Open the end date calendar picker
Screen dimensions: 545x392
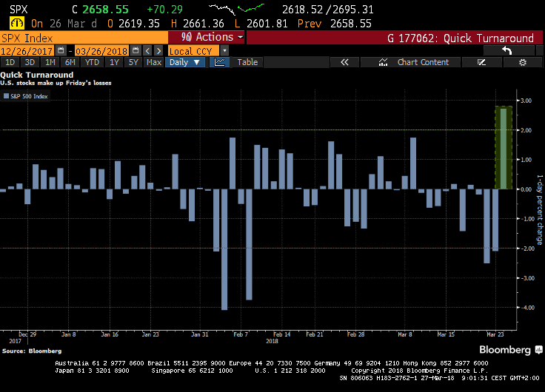pyautogui.click(x=134, y=50)
